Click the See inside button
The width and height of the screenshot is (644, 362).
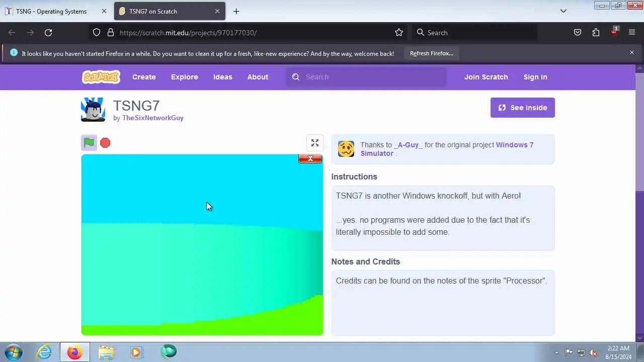click(523, 108)
